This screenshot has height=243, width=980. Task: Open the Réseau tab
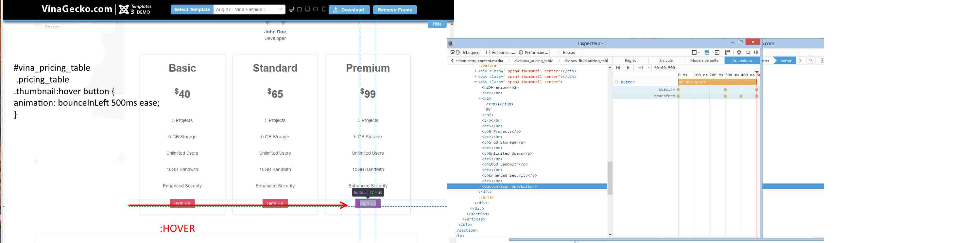click(566, 52)
